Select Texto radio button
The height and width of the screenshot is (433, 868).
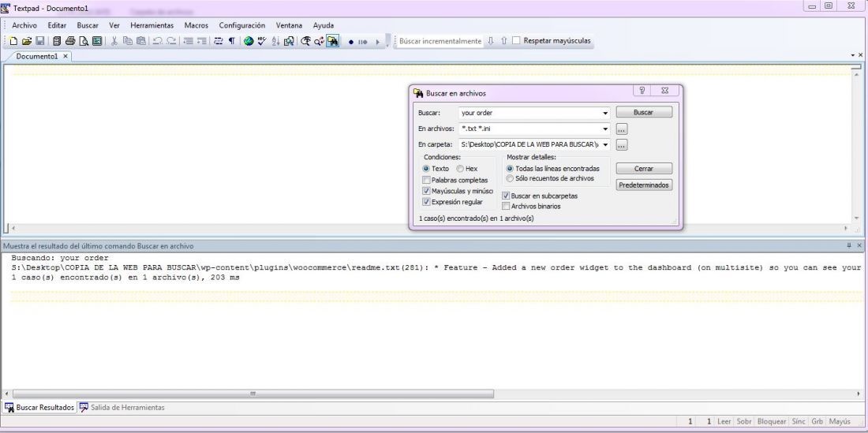(x=425, y=169)
